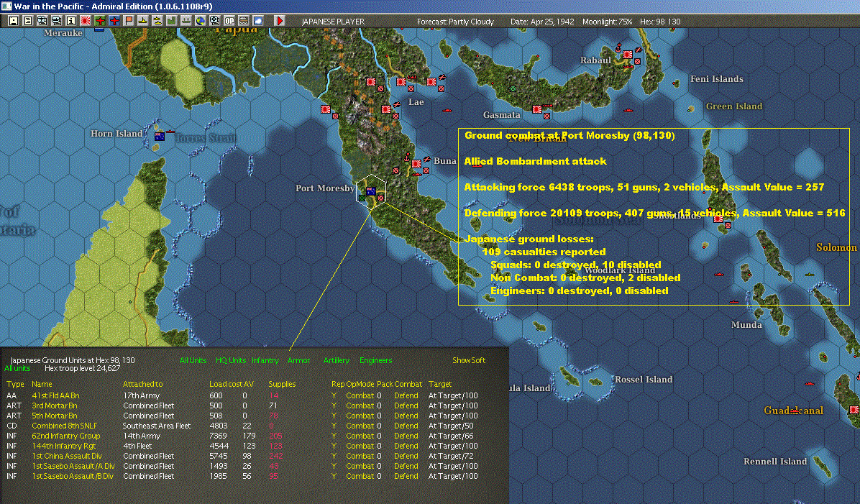Filter list by HQ Units
This screenshot has height=504, width=860.
click(x=231, y=360)
